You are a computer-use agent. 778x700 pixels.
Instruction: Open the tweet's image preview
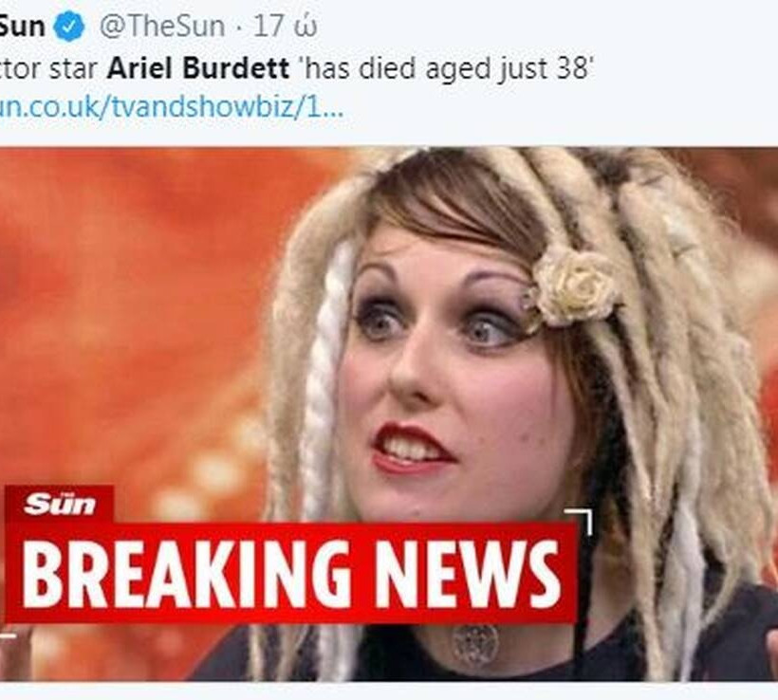[x=389, y=414]
